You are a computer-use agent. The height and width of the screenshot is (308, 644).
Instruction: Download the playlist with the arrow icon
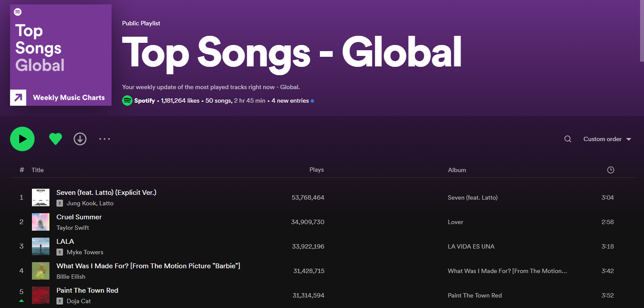(x=80, y=139)
